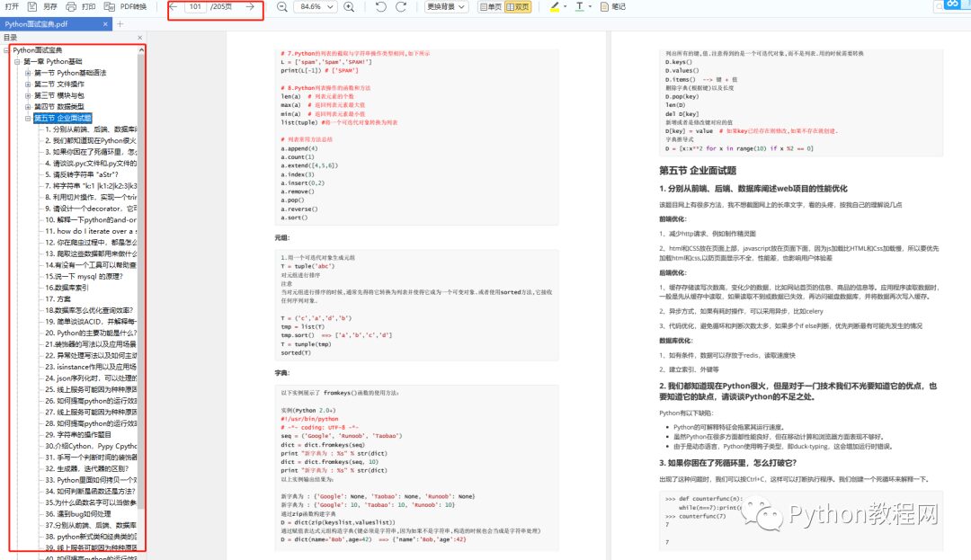Open outline item 34. 如何判断是函数还是方法?
The width and height of the screenshot is (971, 560).
91,492
